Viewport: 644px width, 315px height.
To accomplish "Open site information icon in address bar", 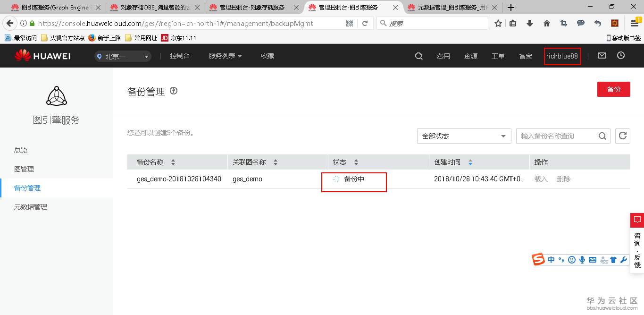I will tap(24, 23).
